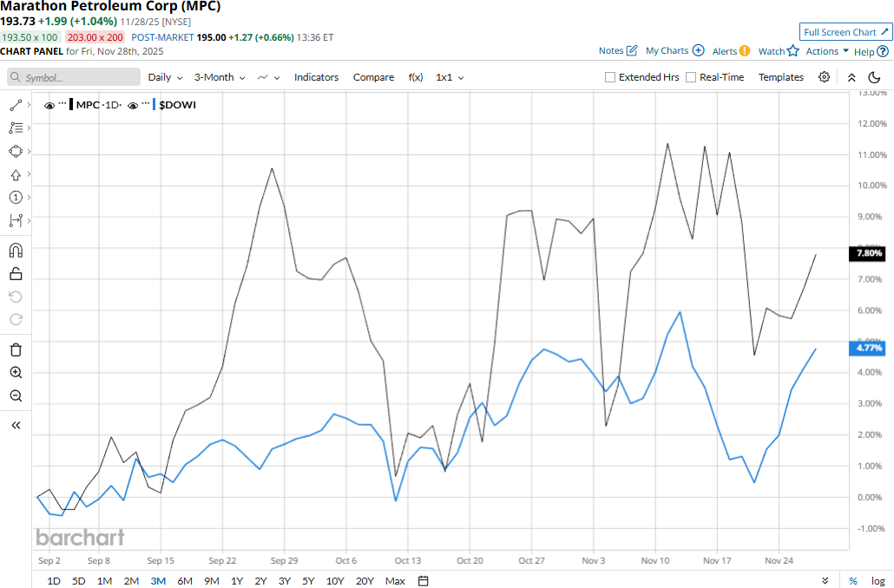
Task: Select the arrow marker tool
Action: click(16, 175)
